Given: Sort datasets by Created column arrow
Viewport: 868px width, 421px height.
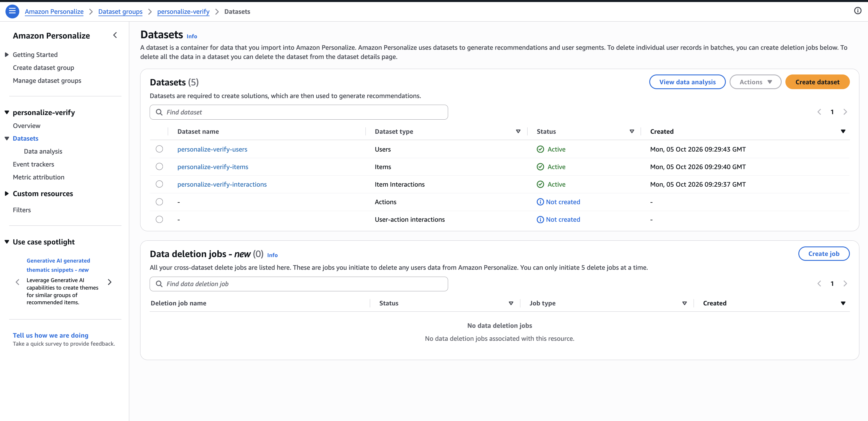Looking at the screenshot, I should [x=843, y=132].
